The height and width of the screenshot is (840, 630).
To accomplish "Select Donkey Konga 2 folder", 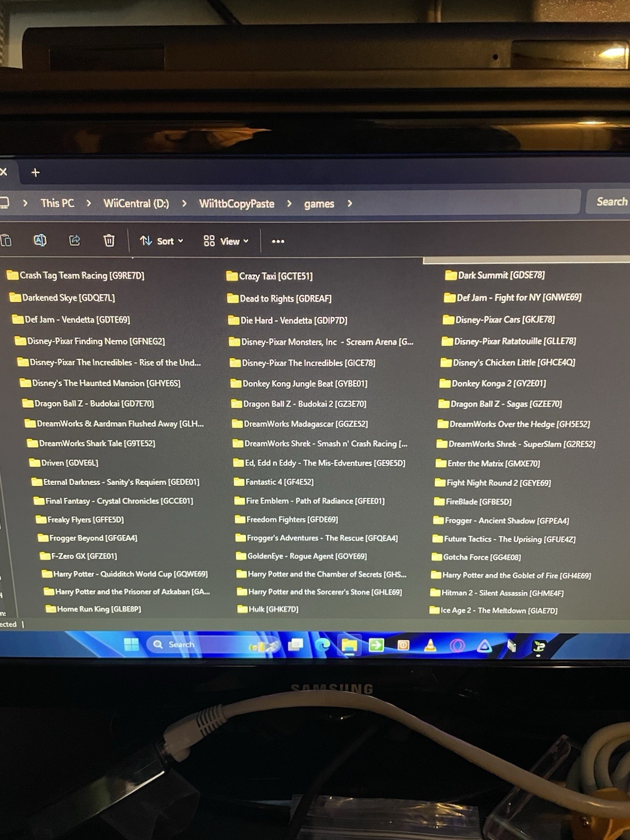I will [x=492, y=383].
